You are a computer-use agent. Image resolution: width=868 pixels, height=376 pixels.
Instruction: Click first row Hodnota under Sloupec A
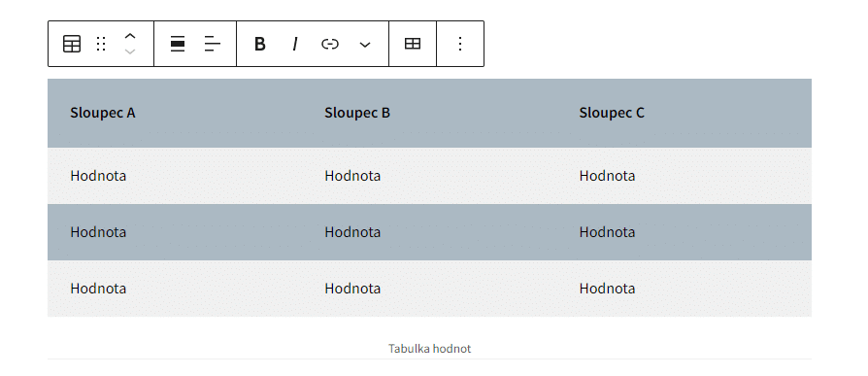click(x=98, y=176)
